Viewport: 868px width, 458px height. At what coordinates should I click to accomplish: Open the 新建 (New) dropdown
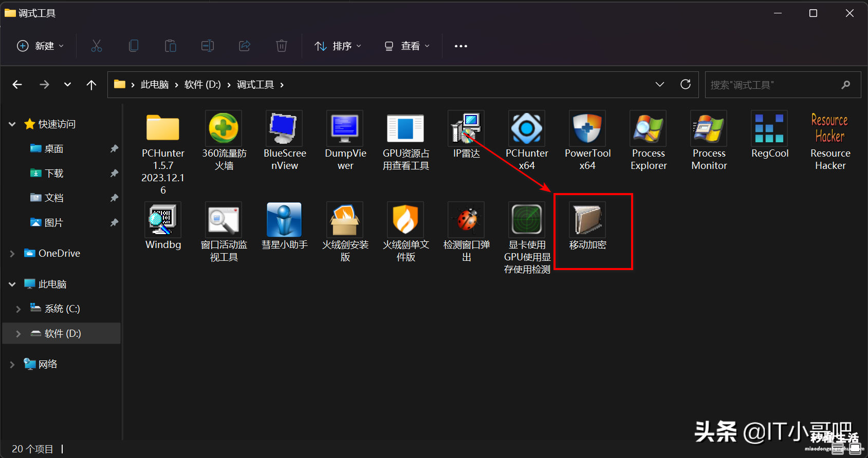[x=41, y=46]
